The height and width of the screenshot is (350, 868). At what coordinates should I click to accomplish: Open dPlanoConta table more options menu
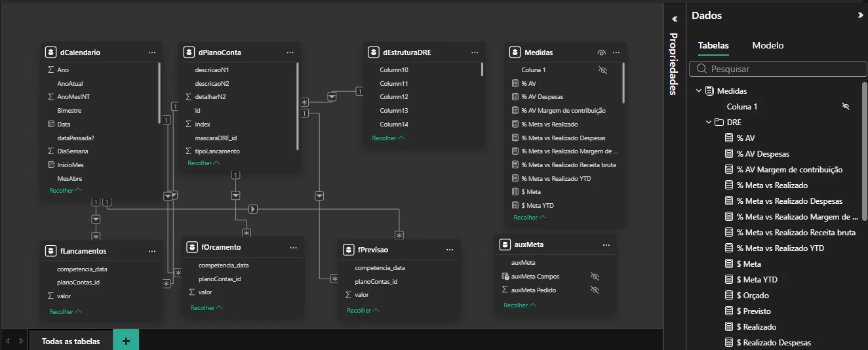pyautogui.click(x=290, y=52)
